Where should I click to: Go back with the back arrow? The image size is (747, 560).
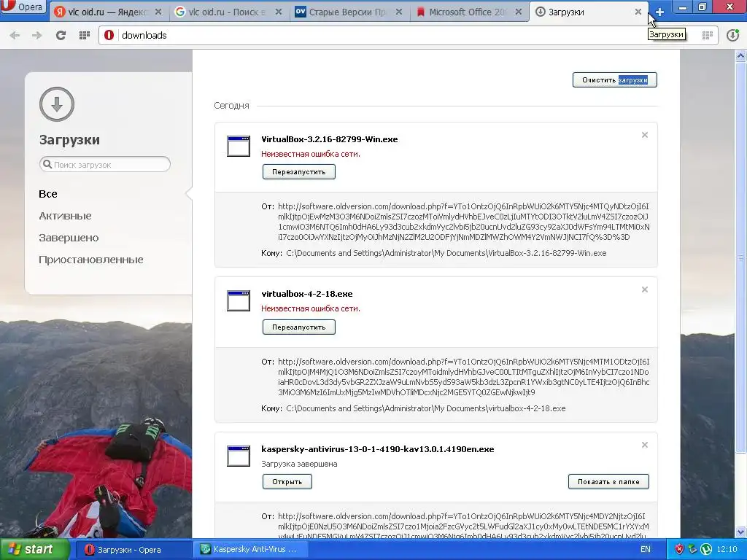[15, 35]
